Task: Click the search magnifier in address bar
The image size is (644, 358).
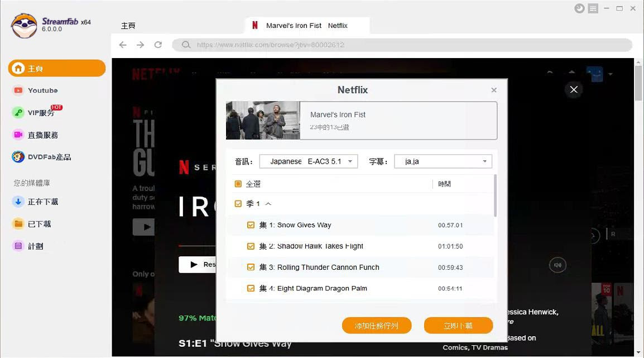Action: [186, 45]
